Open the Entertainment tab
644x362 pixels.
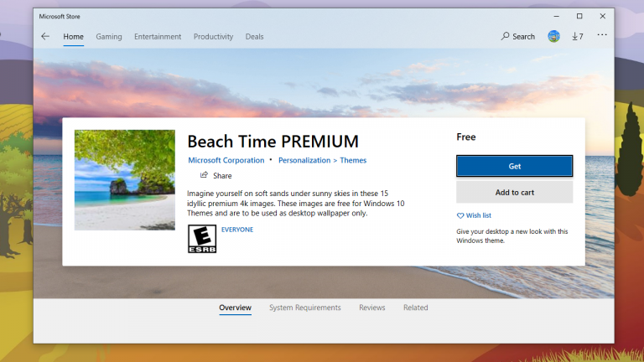point(158,37)
